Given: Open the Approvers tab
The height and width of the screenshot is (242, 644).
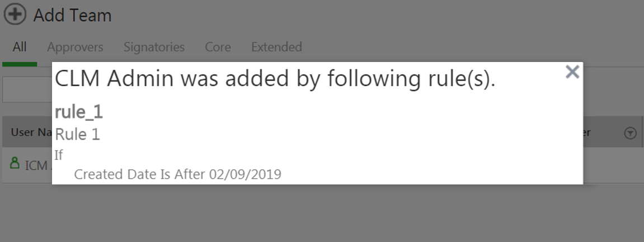Looking at the screenshot, I should (x=75, y=47).
